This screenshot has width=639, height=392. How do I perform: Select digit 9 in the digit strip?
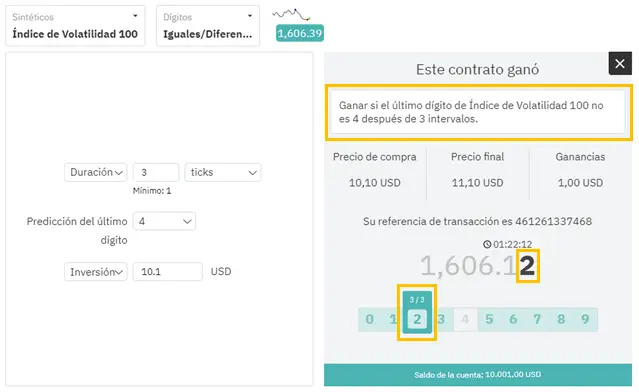[x=585, y=319]
